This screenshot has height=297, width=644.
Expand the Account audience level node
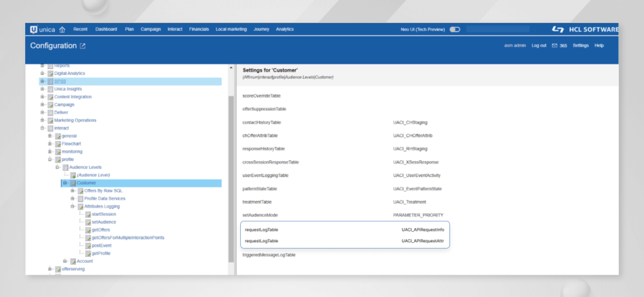(x=65, y=261)
